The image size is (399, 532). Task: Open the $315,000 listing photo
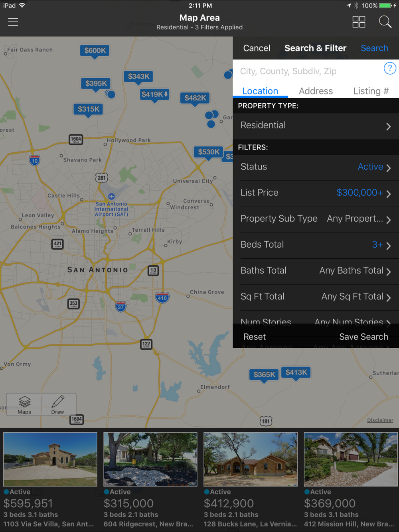[x=150, y=459]
